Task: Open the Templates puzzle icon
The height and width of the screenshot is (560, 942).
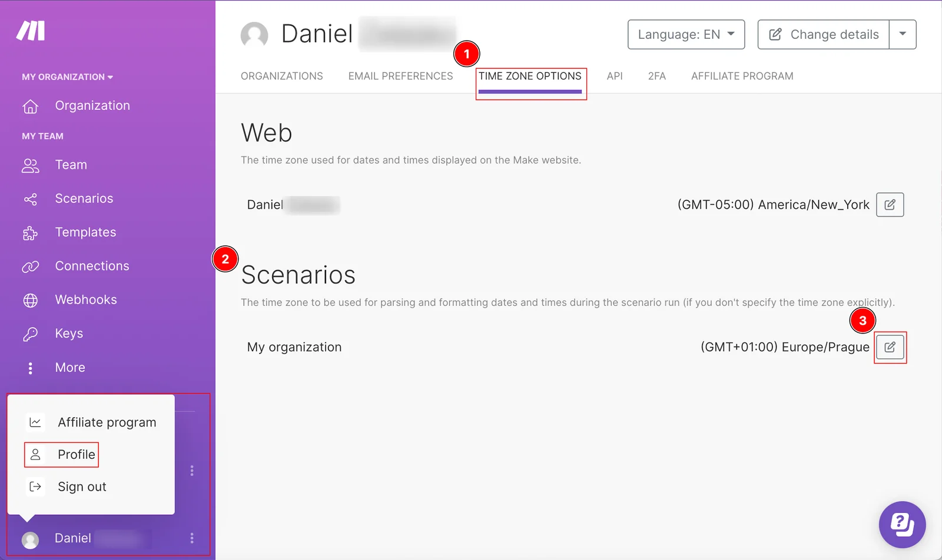Action: 31,234
